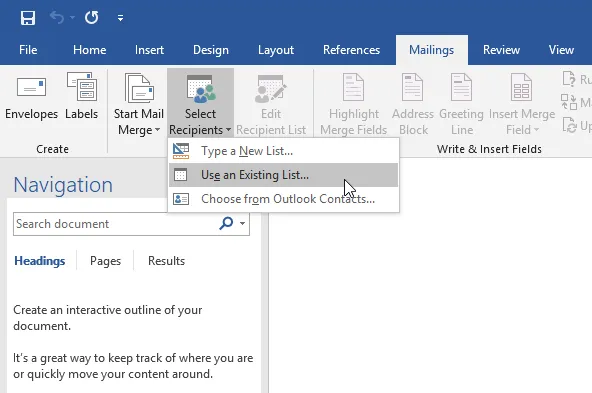Screen dimensions: 592x393
Task: Switch to the Insert ribbon tab
Action: [x=149, y=50]
